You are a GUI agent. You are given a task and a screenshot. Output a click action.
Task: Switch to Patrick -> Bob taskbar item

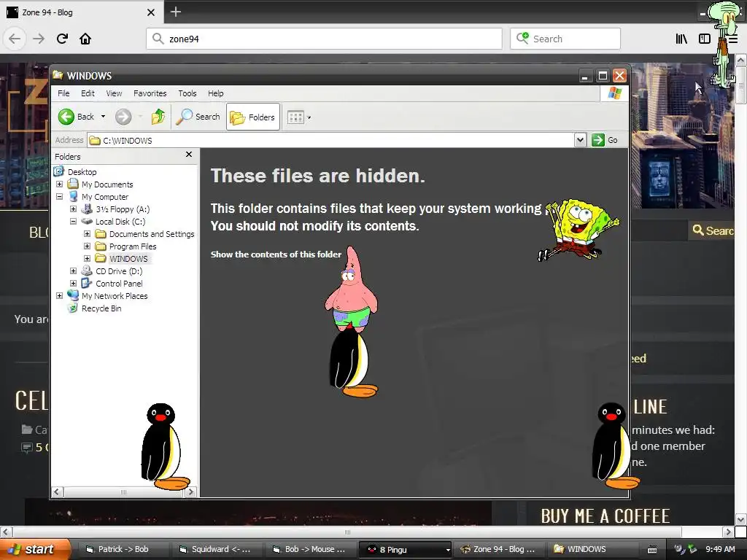pyautogui.click(x=122, y=549)
